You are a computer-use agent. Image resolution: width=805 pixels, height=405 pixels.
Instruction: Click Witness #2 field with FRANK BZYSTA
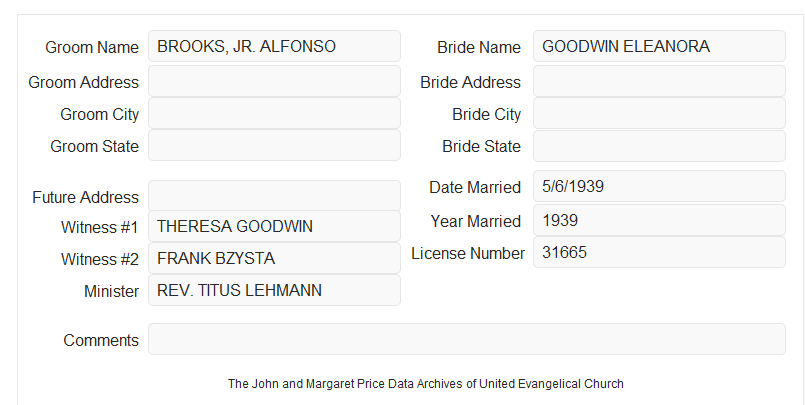(x=274, y=258)
